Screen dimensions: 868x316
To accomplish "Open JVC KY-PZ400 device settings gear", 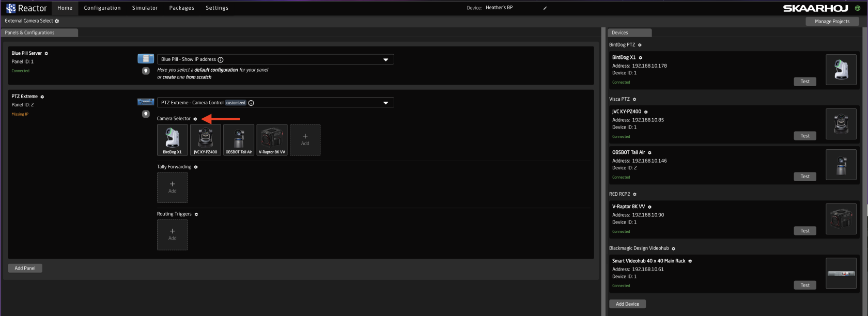I will pyautogui.click(x=646, y=112).
